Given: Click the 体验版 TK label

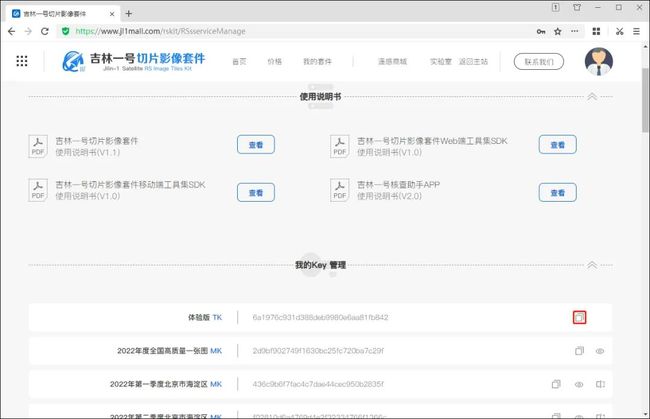Looking at the screenshot, I should 205,317.
